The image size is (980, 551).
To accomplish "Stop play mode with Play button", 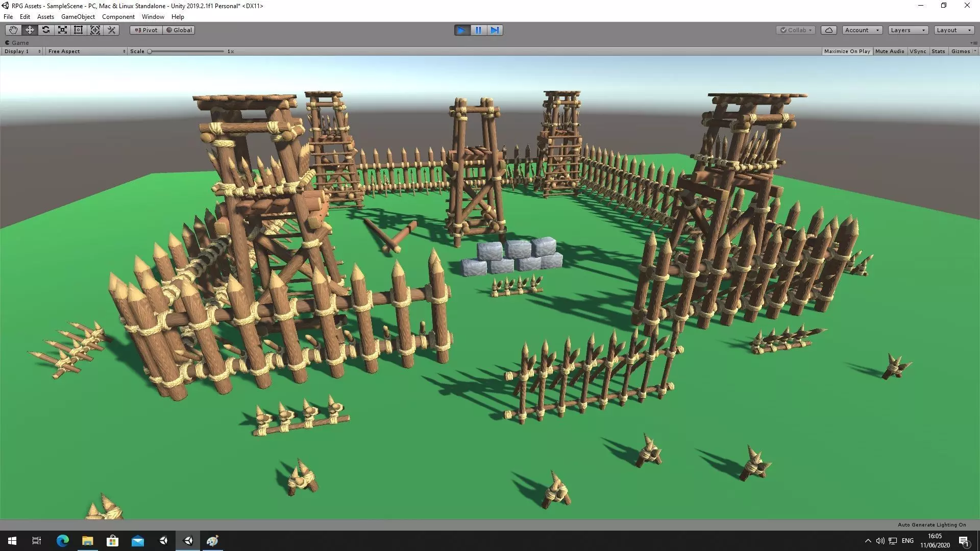I will (x=462, y=30).
